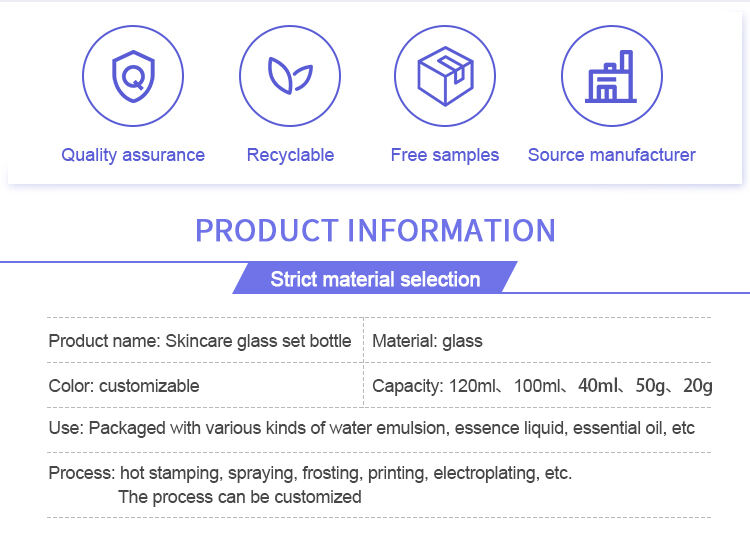Click the Material: glass cell

tap(427, 341)
